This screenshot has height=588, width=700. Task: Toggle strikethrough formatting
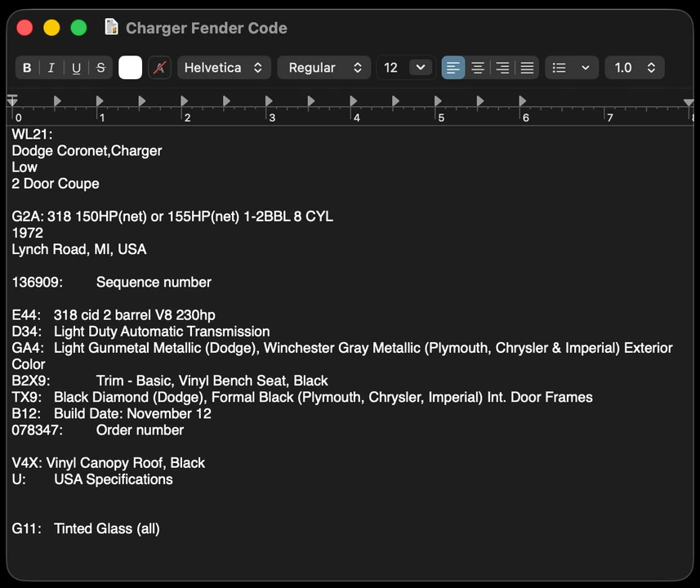101,68
